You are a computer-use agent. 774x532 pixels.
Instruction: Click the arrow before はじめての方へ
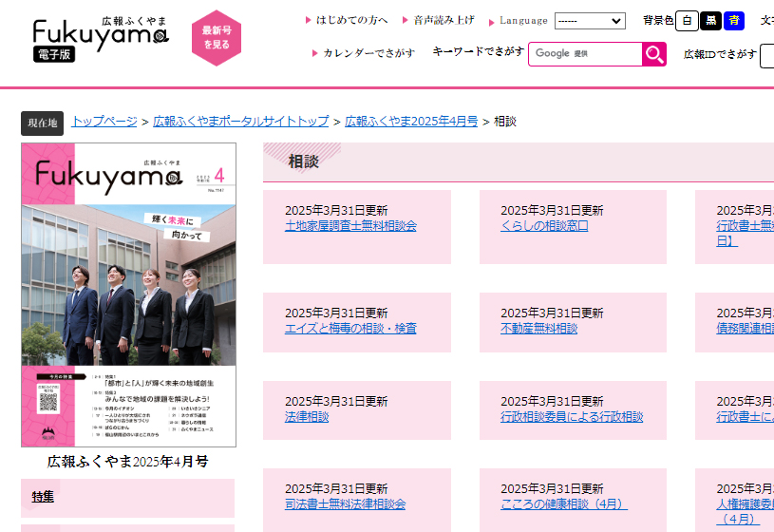pyautogui.click(x=308, y=20)
